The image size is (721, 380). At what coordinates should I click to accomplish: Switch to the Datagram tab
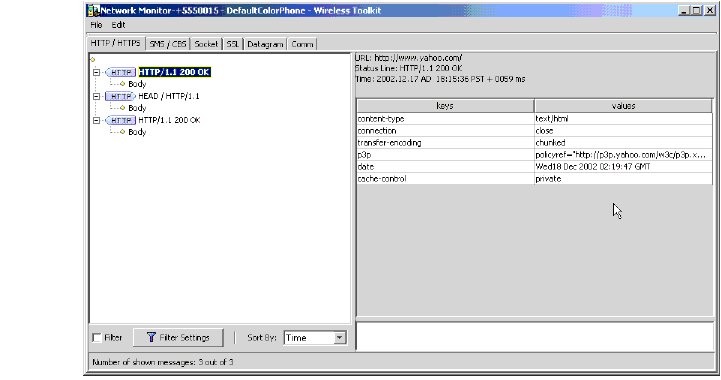point(265,44)
